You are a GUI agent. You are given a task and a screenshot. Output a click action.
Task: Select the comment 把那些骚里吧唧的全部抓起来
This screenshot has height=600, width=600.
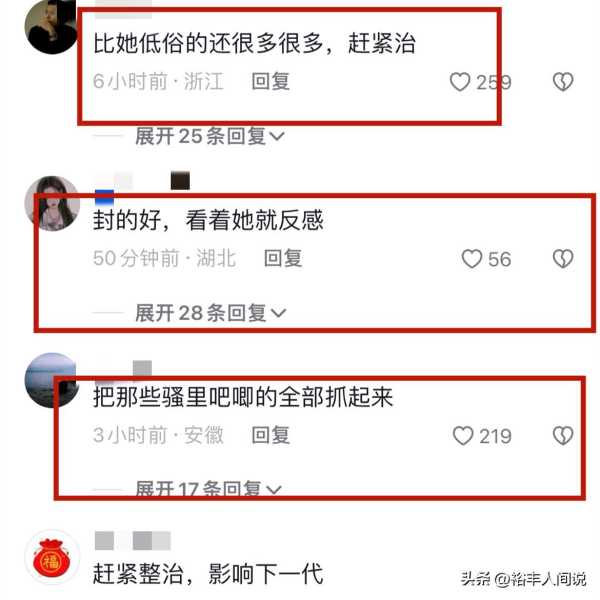point(243,397)
